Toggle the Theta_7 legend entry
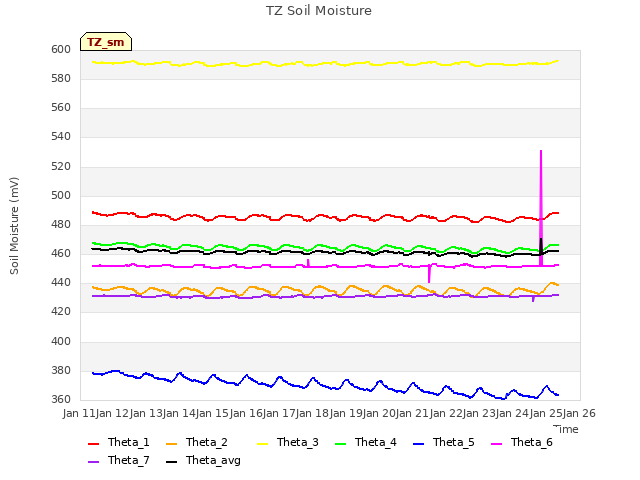 119,460
